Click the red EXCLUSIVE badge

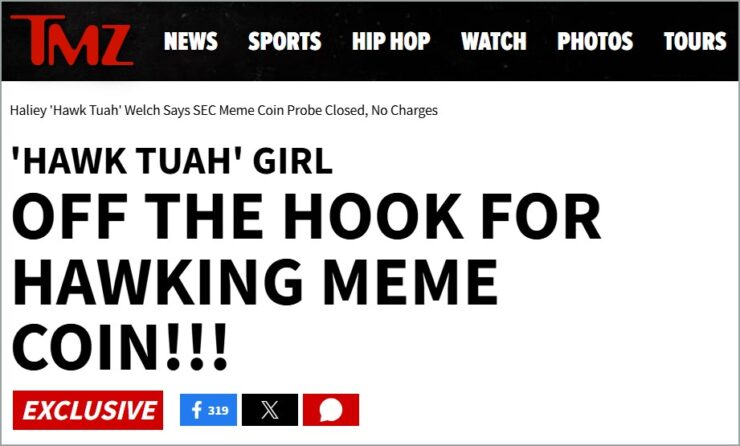point(88,410)
